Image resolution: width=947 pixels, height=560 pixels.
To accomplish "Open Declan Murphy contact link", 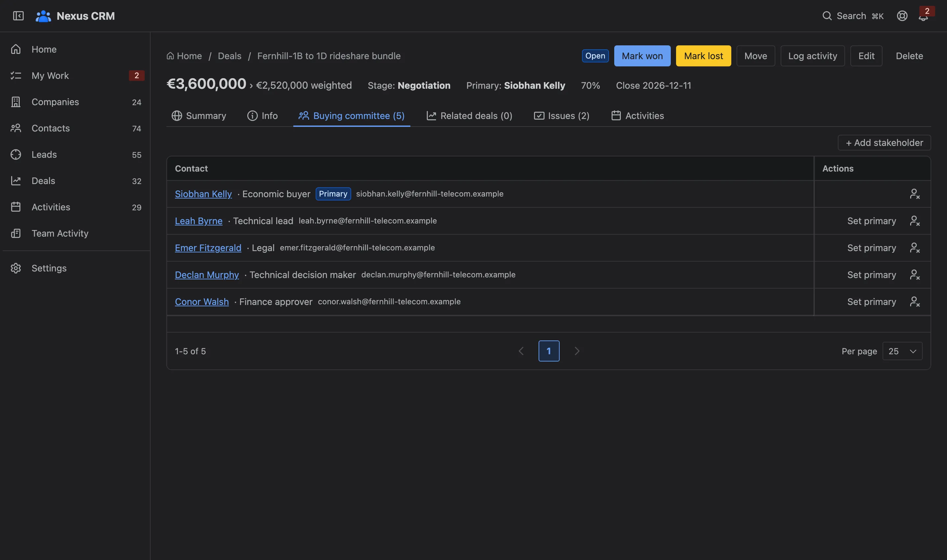I will (x=207, y=275).
